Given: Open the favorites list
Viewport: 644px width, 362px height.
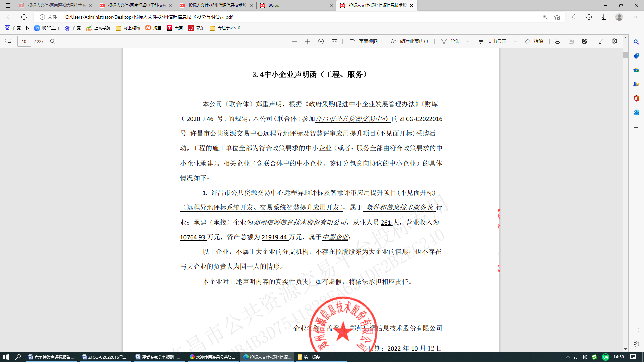Looking at the screenshot, I should click(574, 17).
